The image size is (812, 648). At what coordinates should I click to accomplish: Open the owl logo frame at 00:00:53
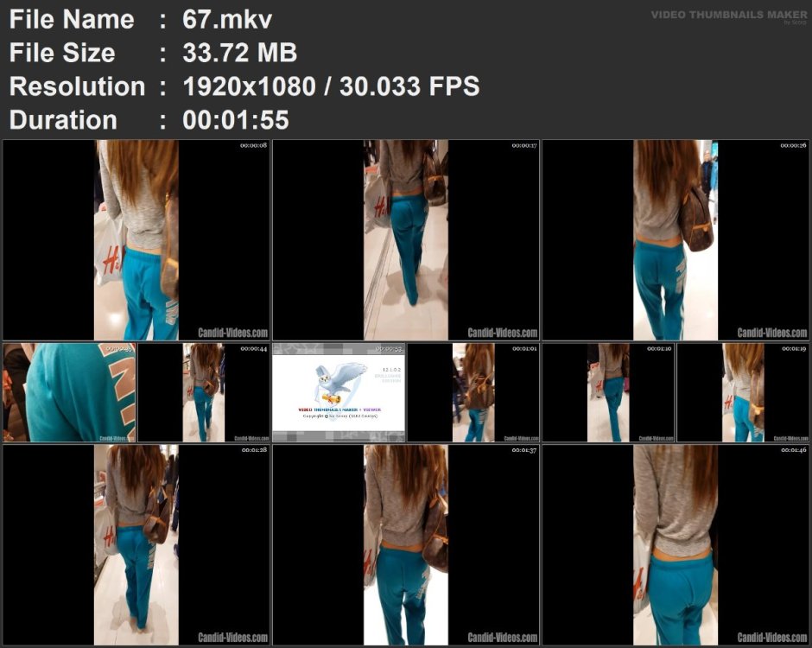coord(339,392)
